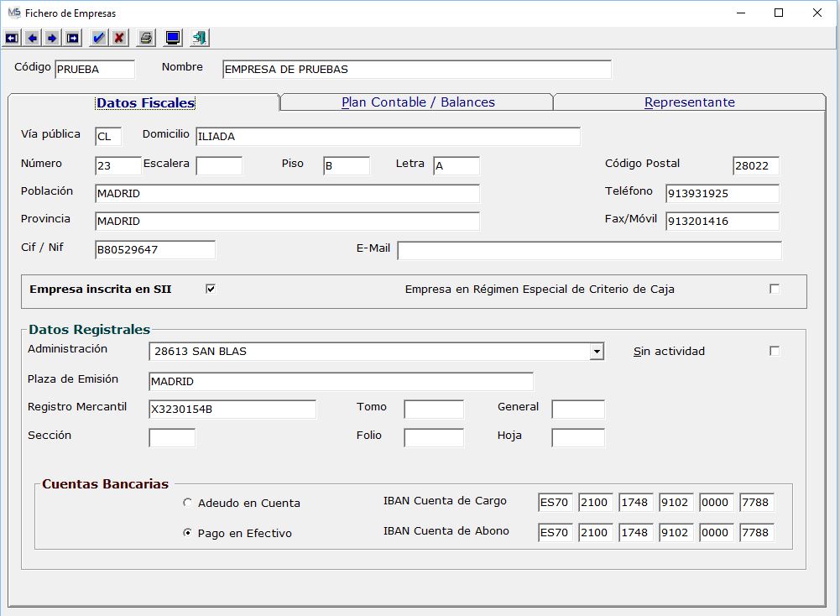
Task: Focus the Vía pública field
Action: (108, 136)
